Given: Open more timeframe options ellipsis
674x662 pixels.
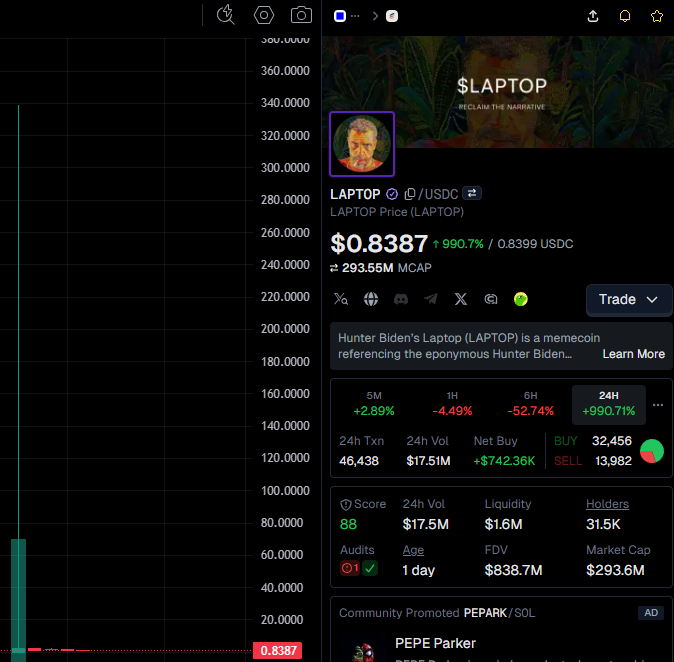Looking at the screenshot, I should coord(658,405).
